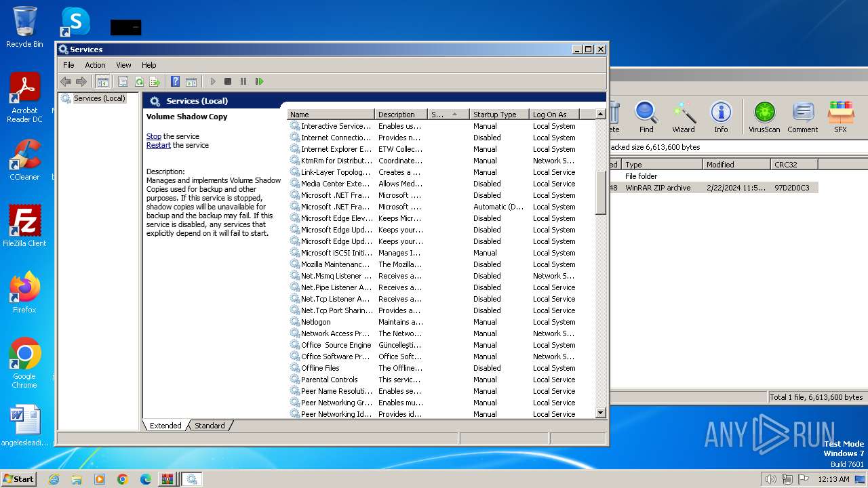The image size is (868, 488).
Task: Open the Firefox desktop icon
Action: click(24, 292)
